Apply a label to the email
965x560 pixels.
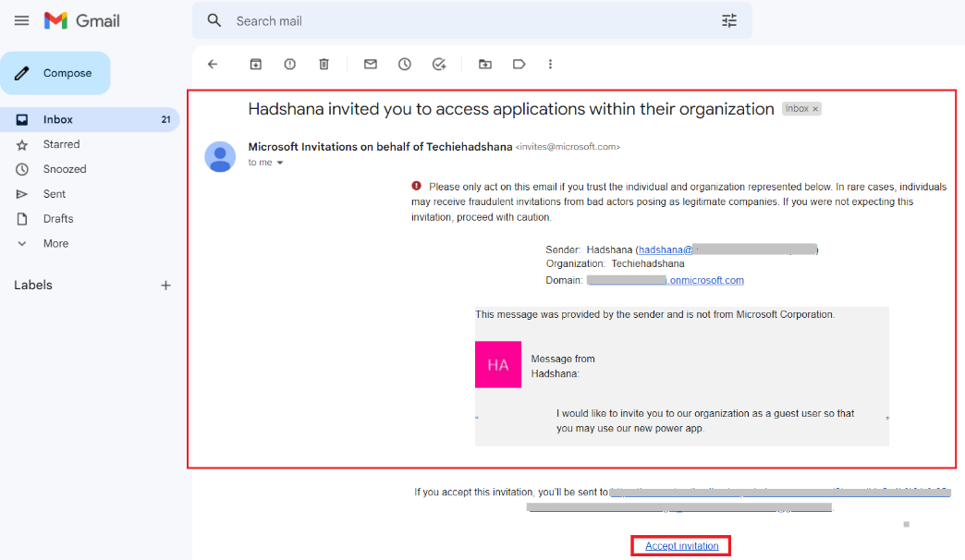pyautogui.click(x=519, y=64)
